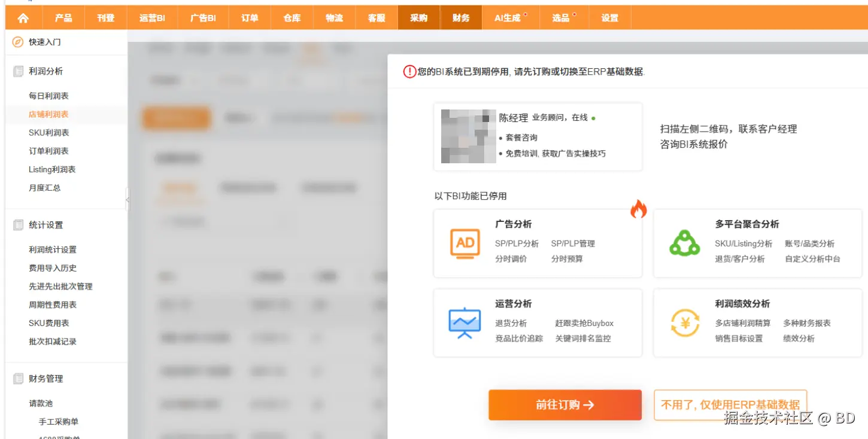This screenshot has height=439, width=868.
Task: Click the flame hot badge icon
Action: tap(638, 209)
